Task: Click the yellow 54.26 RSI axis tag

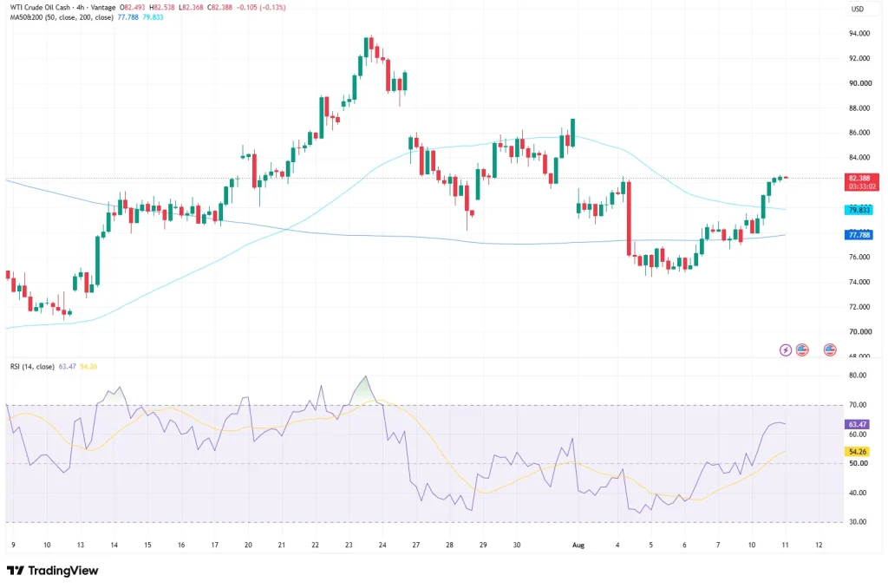Action: pyautogui.click(x=858, y=452)
